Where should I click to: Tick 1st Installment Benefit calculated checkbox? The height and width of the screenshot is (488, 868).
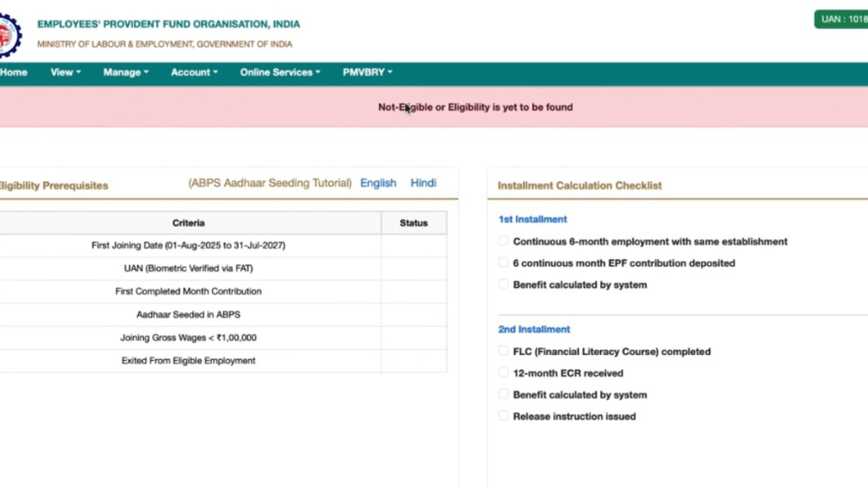click(x=504, y=284)
